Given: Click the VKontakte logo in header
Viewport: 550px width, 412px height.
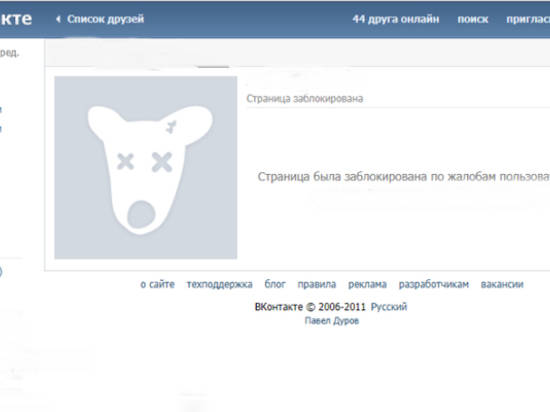Looking at the screenshot, I should point(16,19).
